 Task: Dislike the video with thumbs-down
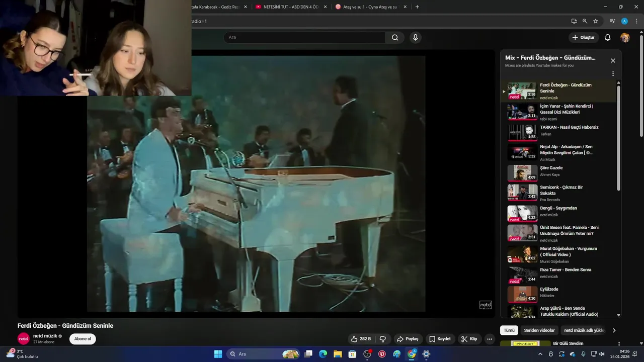383,339
